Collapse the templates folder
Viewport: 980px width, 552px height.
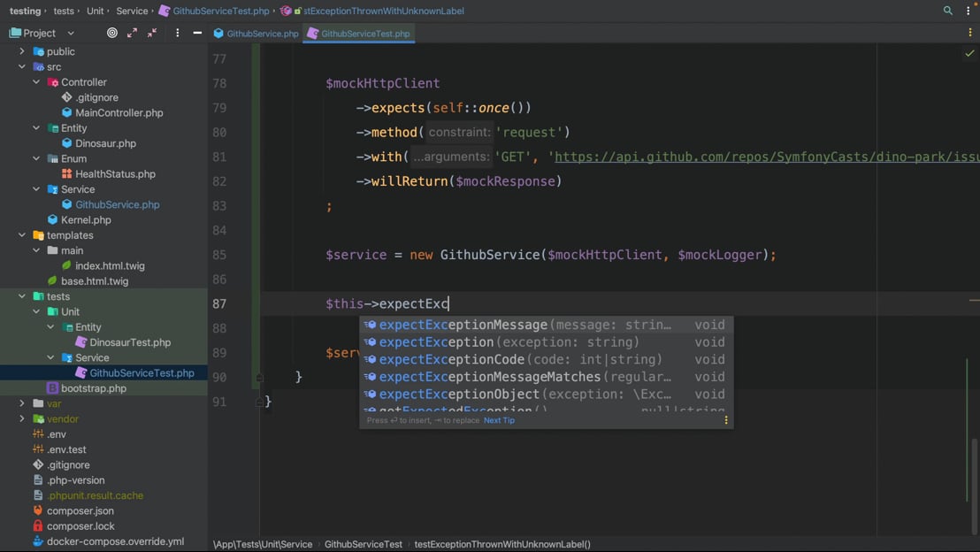(22, 235)
